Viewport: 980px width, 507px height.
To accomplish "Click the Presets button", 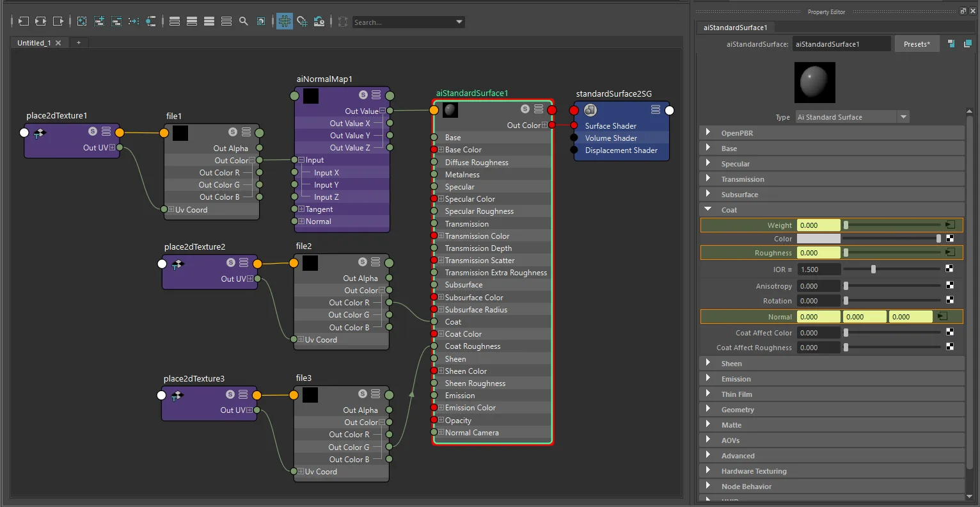I will pyautogui.click(x=917, y=44).
